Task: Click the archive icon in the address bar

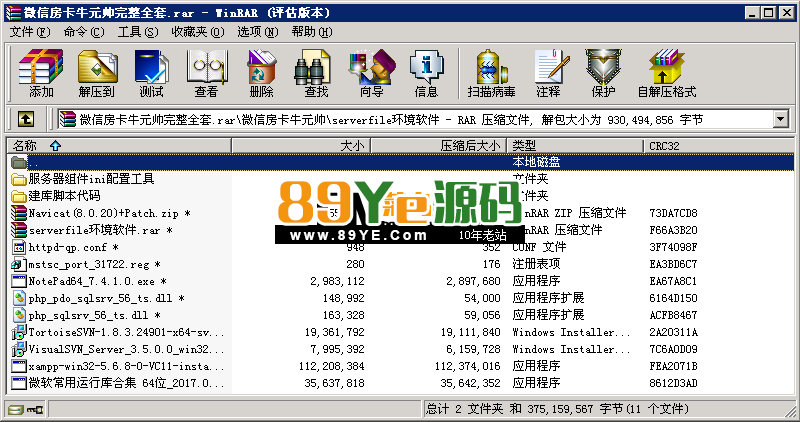Action: tap(67, 120)
